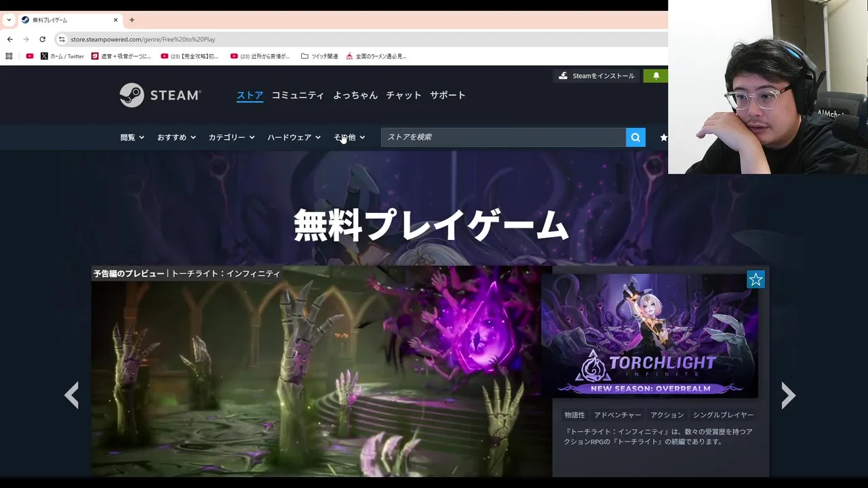Open the (23)【完全攻略】 YouTube bookmark

190,56
